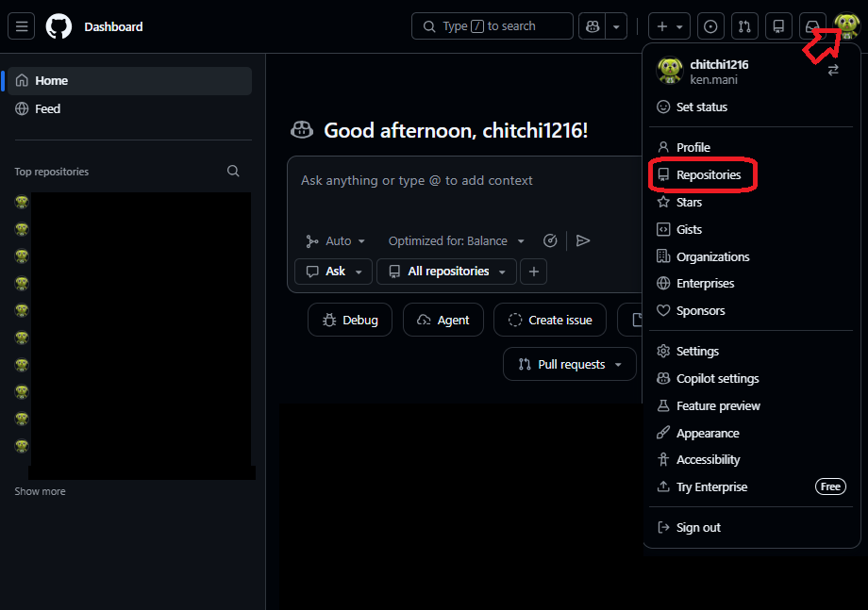Click Show more under top repositories
This screenshot has height=610, width=868.
pyautogui.click(x=40, y=491)
